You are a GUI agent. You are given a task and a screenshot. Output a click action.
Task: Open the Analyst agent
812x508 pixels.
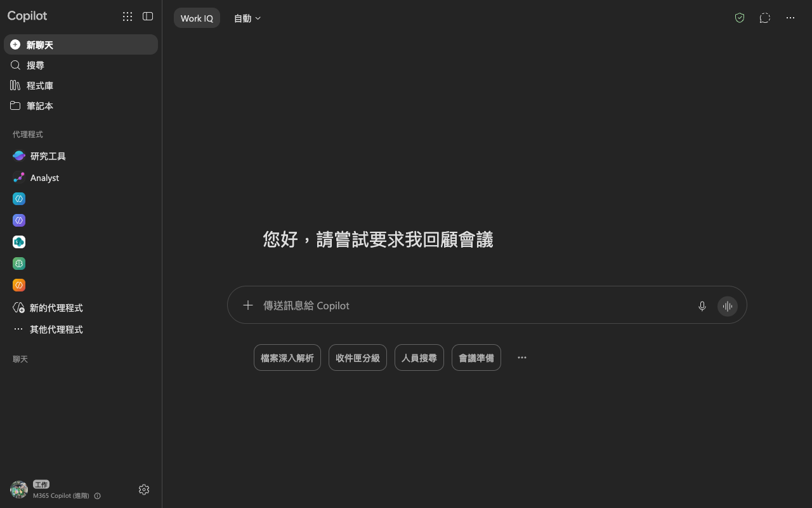81,177
